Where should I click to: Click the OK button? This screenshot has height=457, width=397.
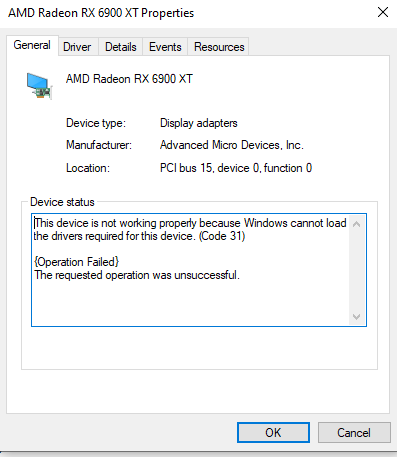pos(273,433)
